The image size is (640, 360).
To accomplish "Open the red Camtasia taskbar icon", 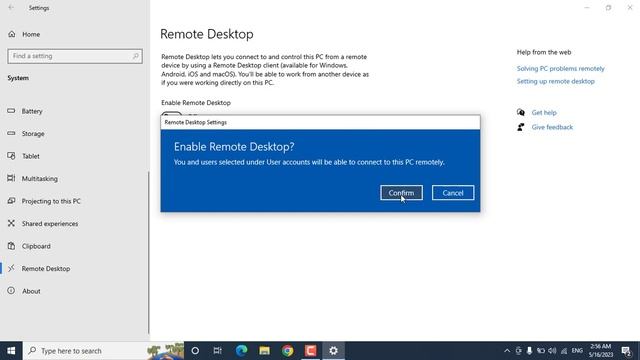I will point(310,351).
